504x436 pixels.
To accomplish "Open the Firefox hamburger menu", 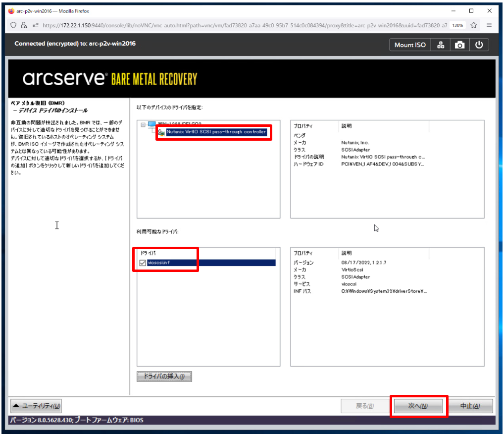I will click(x=489, y=25).
